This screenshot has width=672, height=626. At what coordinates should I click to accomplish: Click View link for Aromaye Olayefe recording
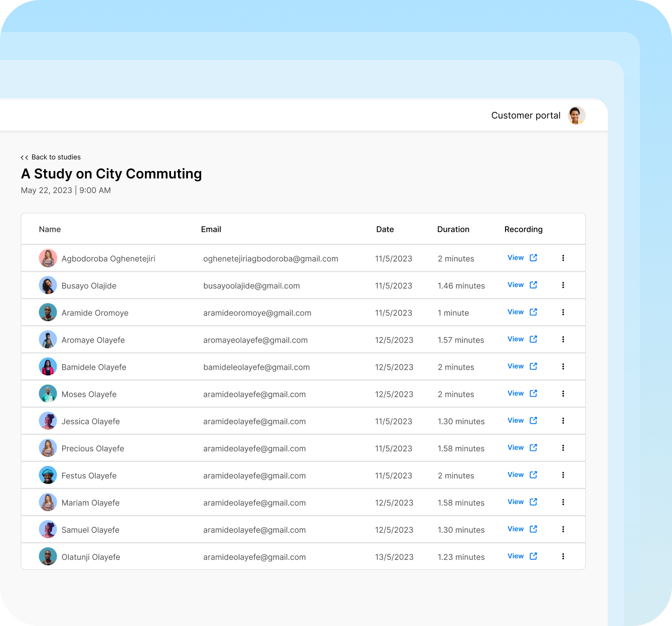click(516, 339)
